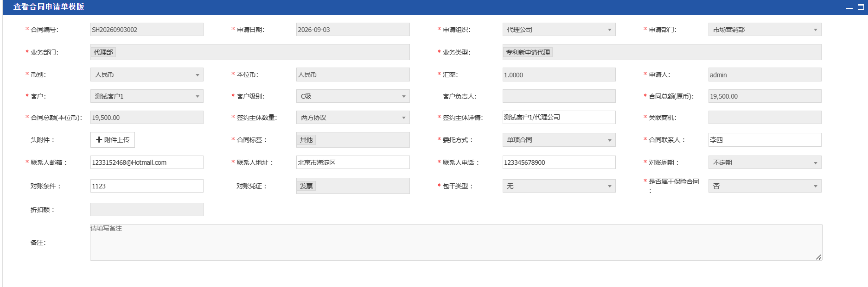Click the 合同编号 field SH20260903002
This screenshot has height=287, width=868.
[x=147, y=30]
